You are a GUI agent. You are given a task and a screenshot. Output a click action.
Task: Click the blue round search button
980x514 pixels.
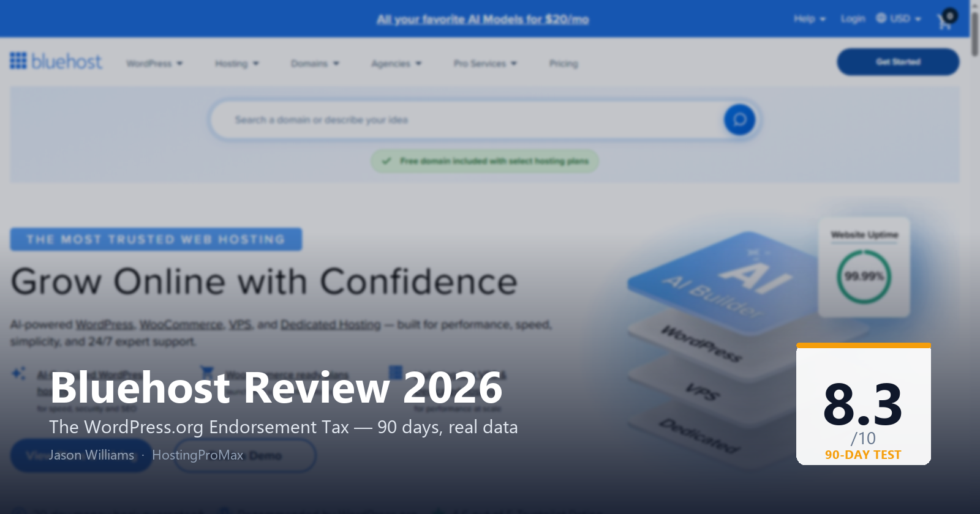coord(739,119)
